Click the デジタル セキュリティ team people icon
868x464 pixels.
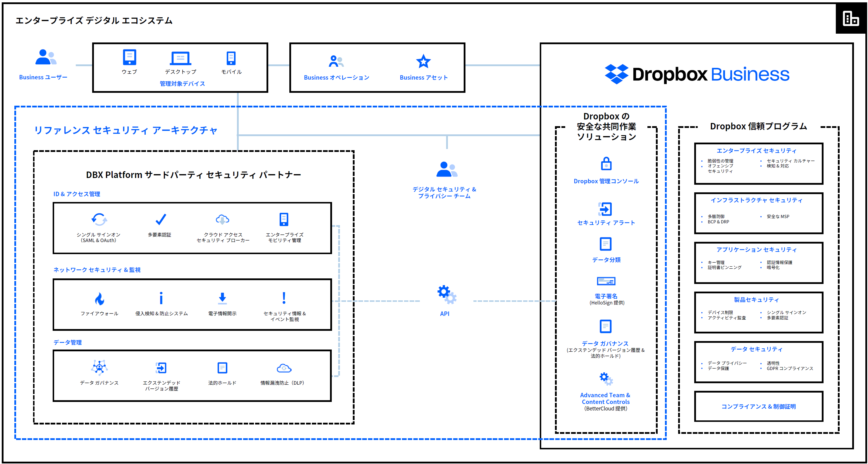coord(447,169)
